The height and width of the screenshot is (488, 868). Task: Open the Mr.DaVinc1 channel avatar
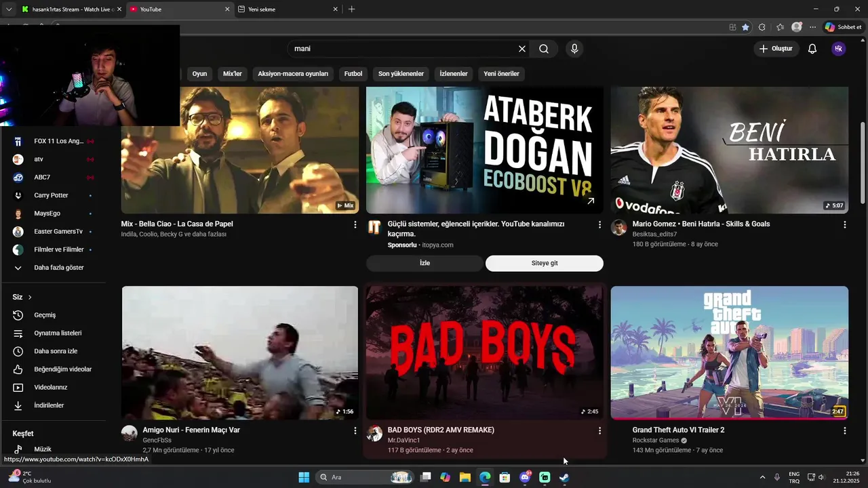click(x=374, y=433)
